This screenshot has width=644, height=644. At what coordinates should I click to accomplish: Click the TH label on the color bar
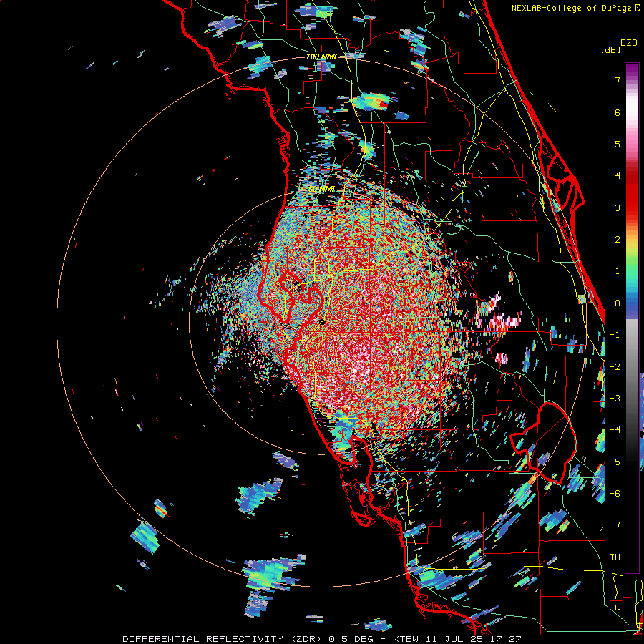point(615,557)
